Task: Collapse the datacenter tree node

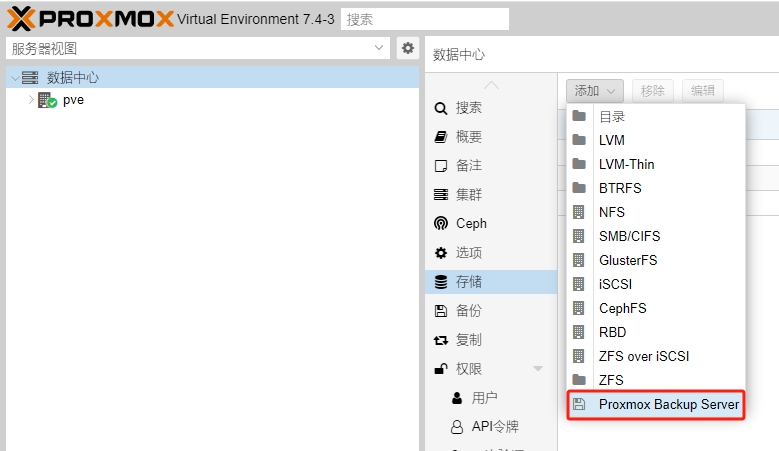Action: click(13, 78)
